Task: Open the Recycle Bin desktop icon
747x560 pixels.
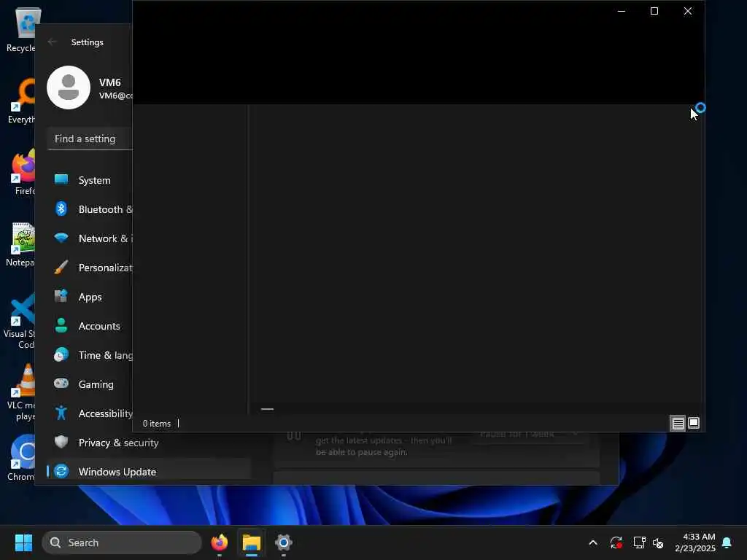Action: click(x=20, y=29)
